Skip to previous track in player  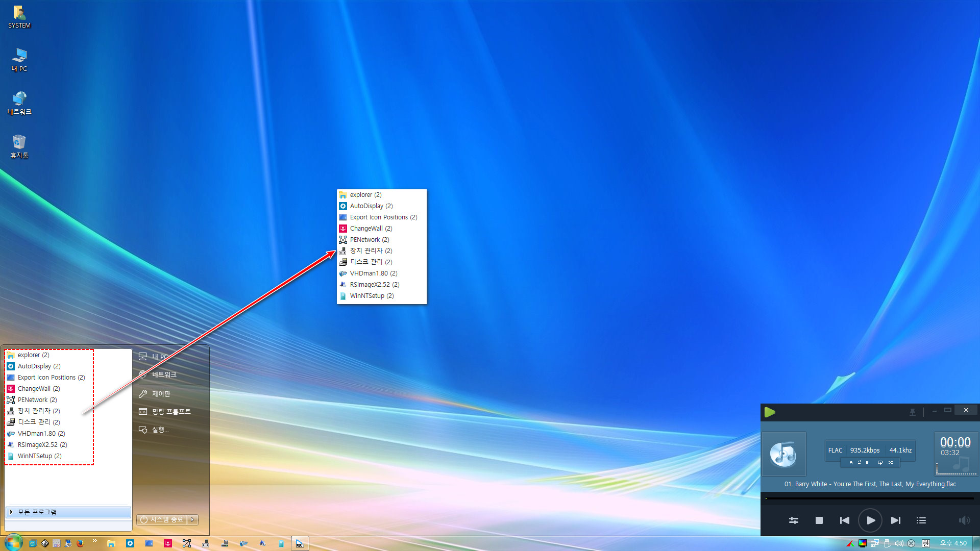pyautogui.click(x=845, y=520)
